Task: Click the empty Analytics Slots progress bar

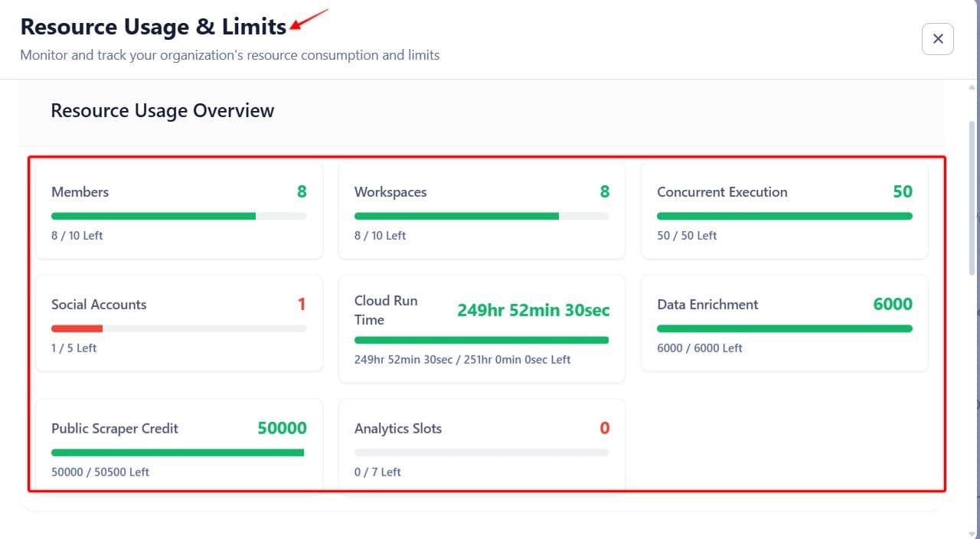Action: 482,452
